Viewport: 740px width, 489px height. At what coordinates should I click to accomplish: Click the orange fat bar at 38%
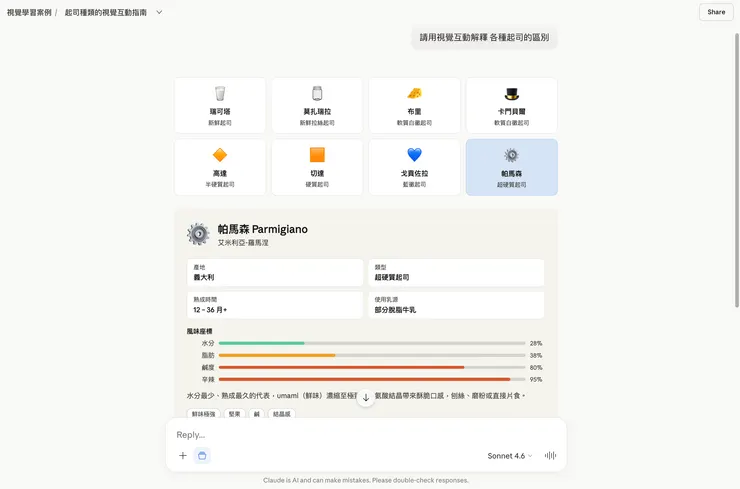point(277,355)
